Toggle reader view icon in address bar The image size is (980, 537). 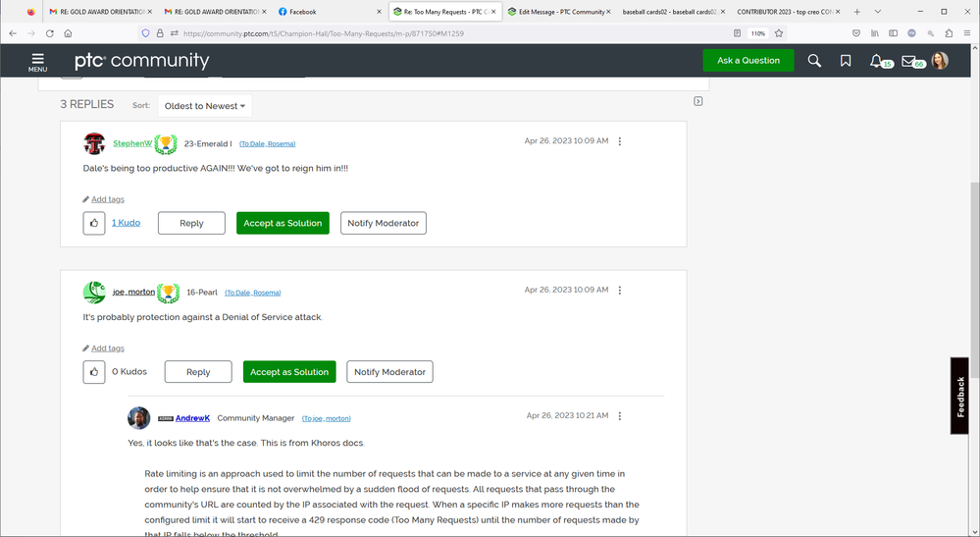[737, 33]
